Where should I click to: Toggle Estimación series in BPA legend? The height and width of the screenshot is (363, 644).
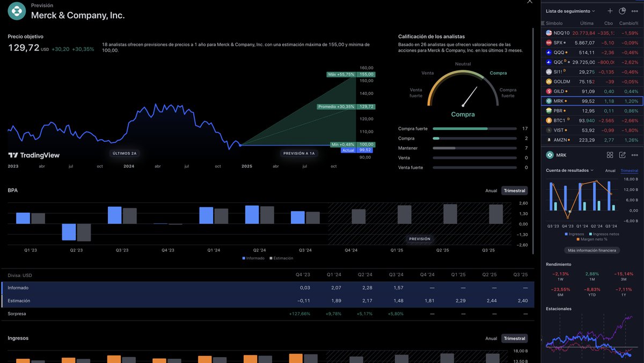(x=281, y=258)
